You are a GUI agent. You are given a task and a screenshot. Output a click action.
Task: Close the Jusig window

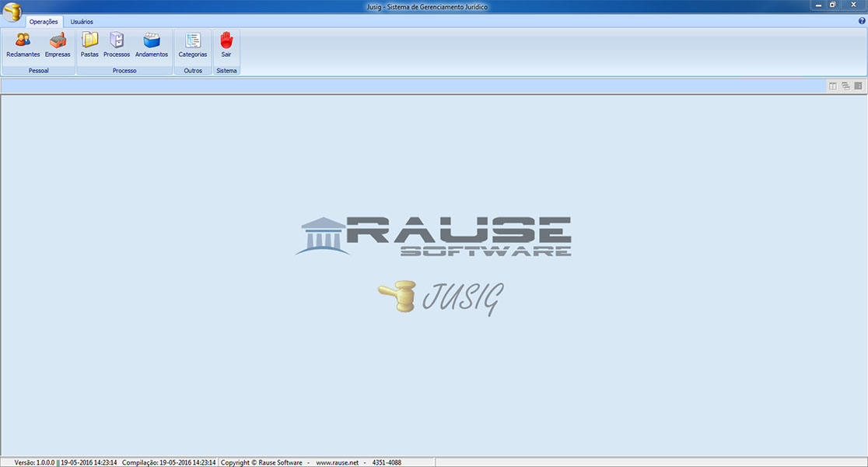(x=853, y=5)
